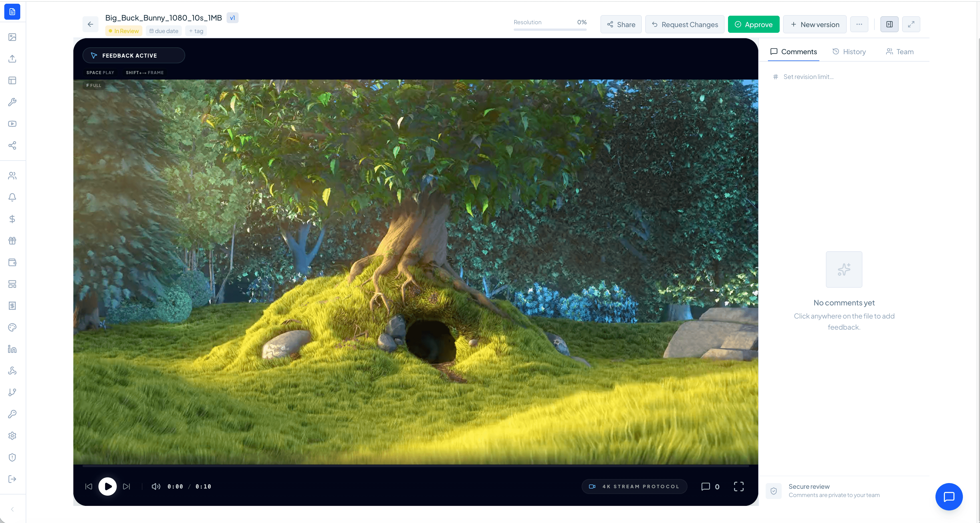Image resolution: width=980 pixels, height=523 pixels.
Task: Click the F FULL shortcut badge
Action: pos(94,86)
